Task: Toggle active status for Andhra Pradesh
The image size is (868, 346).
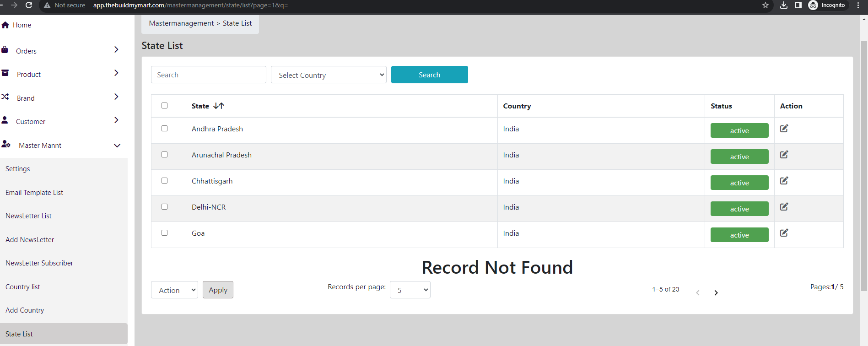Action: pyautogui.click(x=739, y=130)
